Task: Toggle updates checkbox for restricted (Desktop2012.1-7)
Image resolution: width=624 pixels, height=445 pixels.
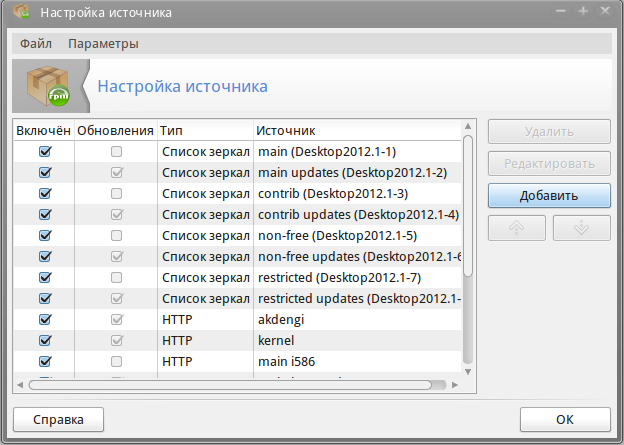Action: click(x=117, y=277)
